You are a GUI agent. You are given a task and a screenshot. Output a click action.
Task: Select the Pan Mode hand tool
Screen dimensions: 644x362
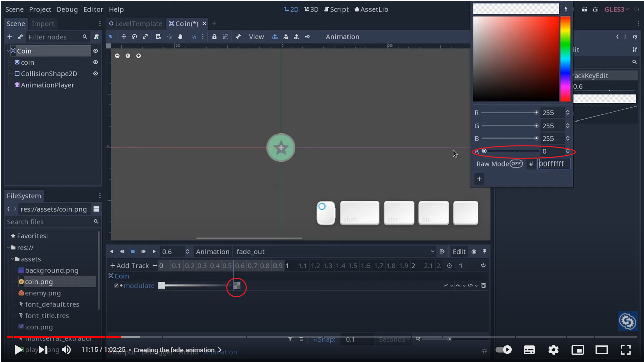pos(180,37)
